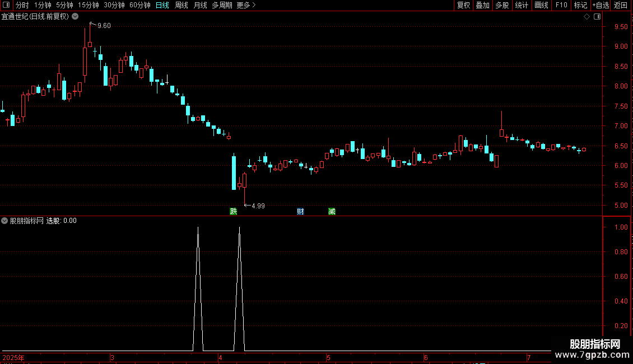
Task: Click the 4.99 low price label
Action: [258, 206]
